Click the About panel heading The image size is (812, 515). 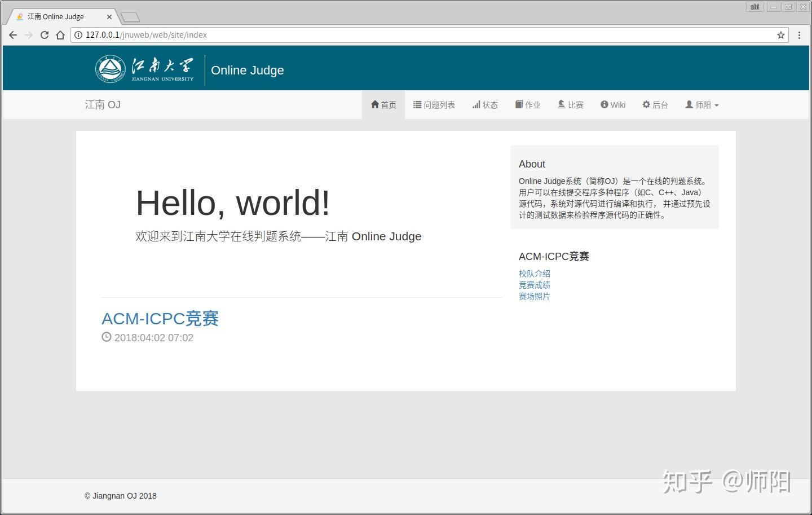coord(532,164)
